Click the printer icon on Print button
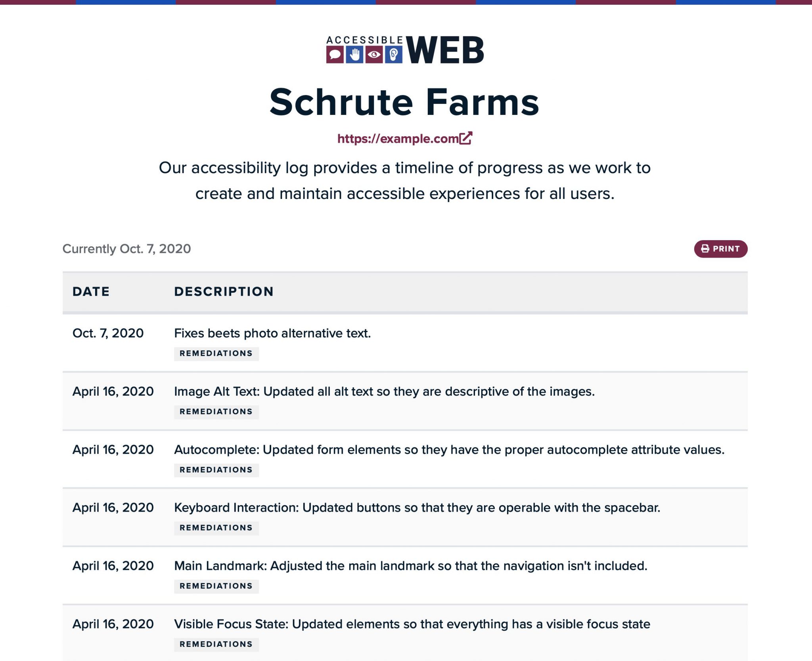This screenshot has height=661, width=812. click(x=705, y=248)
